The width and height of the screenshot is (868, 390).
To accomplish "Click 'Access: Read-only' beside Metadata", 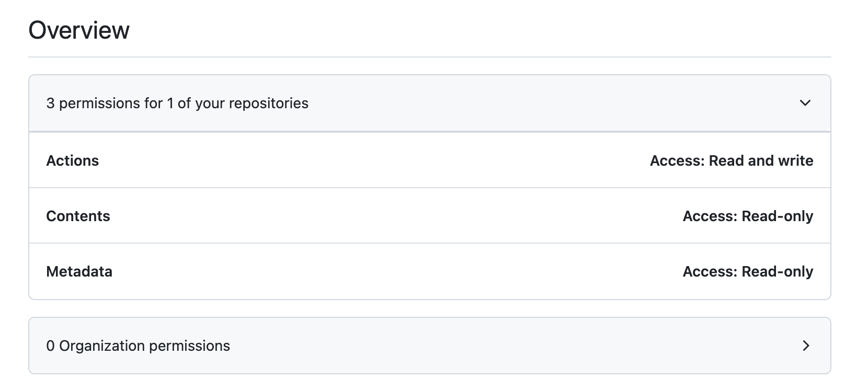I will [x=748, y=271].
